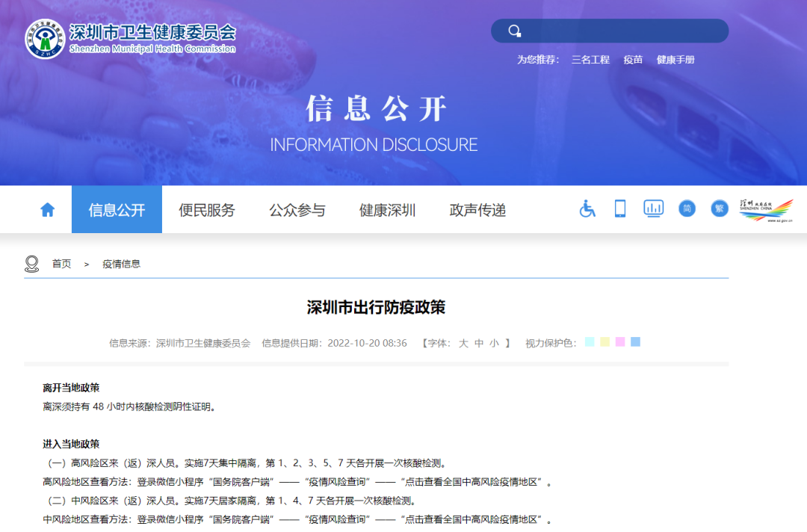This screenshot has width=807, height=532.
Task: Click the 高风险区来（返）深人员 paragraph
Action: [x=247, y=463]
